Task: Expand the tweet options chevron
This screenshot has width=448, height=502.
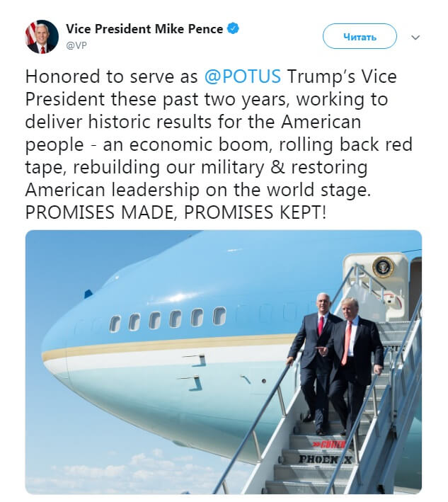Action: pos(415,38)
